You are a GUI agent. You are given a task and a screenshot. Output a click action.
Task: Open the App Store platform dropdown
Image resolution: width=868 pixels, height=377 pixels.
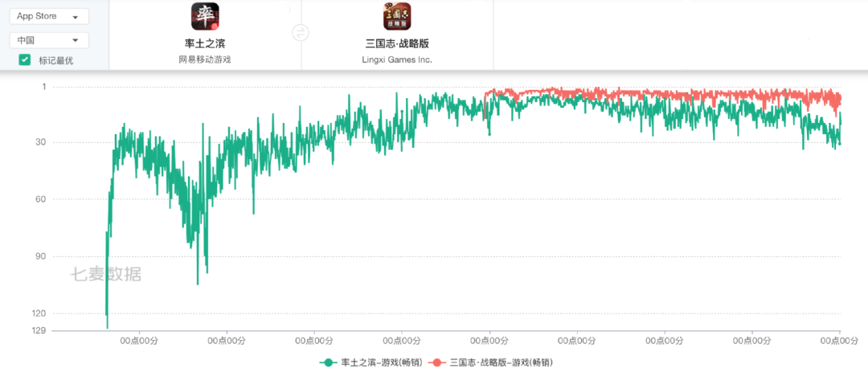pos(49,17)
